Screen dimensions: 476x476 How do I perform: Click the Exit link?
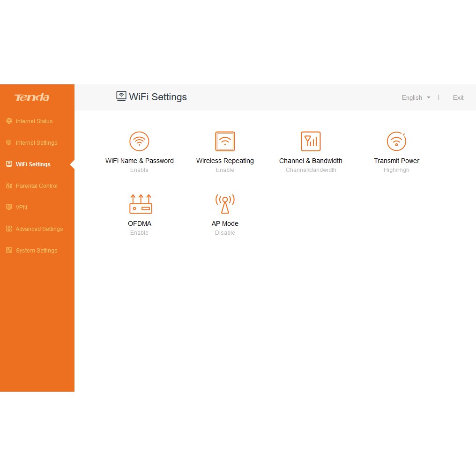pyautogui.click(x=458, y=98)
